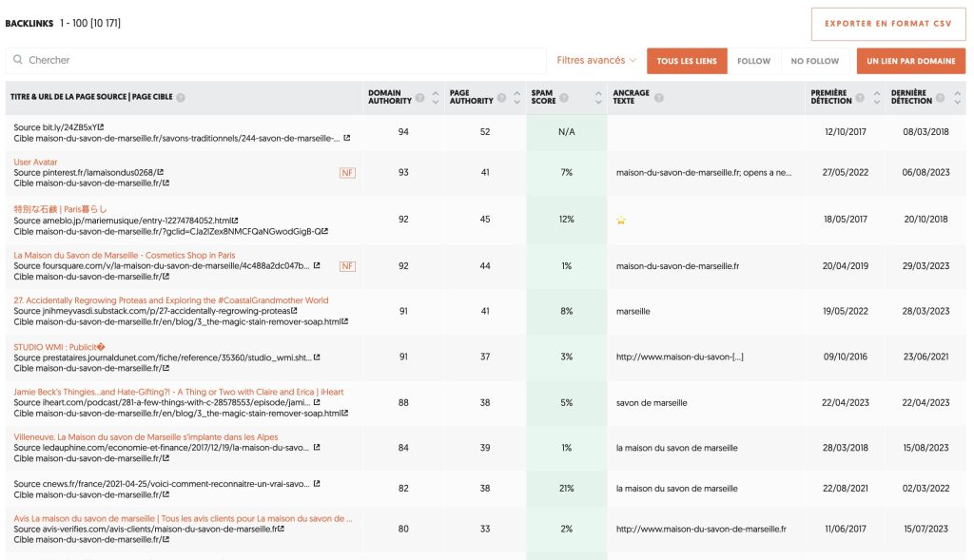Select the Tous les liens filter
Image resolution: width=974 pixels, height=560 pixels.
click(x=687, y=61)
